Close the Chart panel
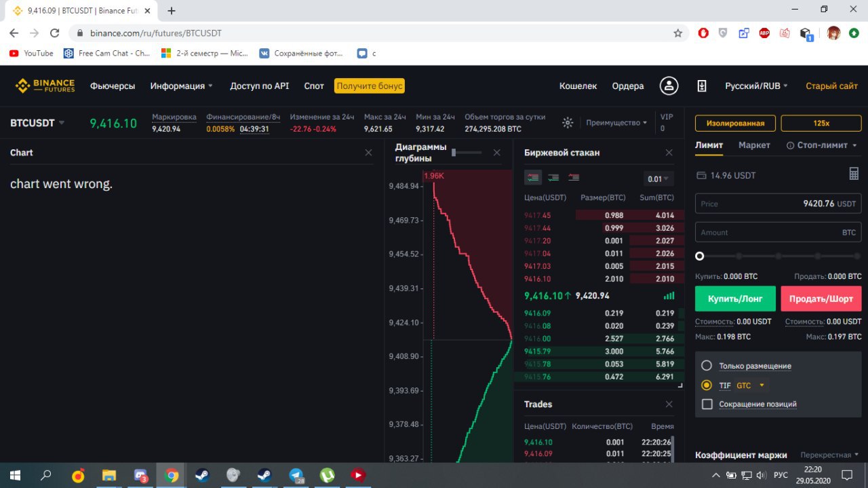 (x=368, y=153)
